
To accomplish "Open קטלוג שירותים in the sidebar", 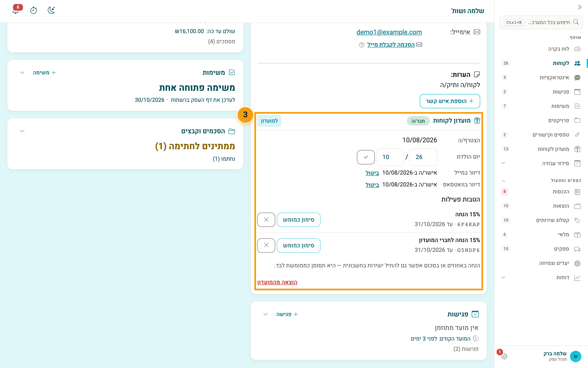I will pyautogui.click(x=541, y=220).
